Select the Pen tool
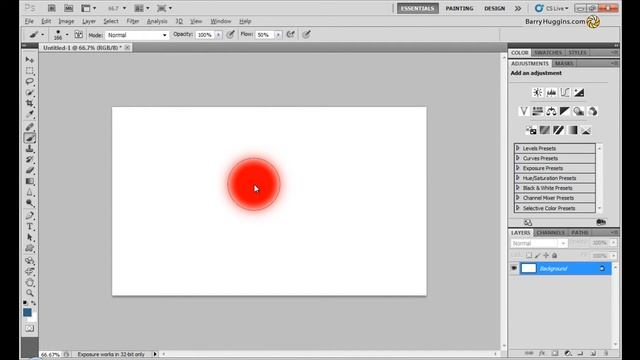 coord(29,216)
